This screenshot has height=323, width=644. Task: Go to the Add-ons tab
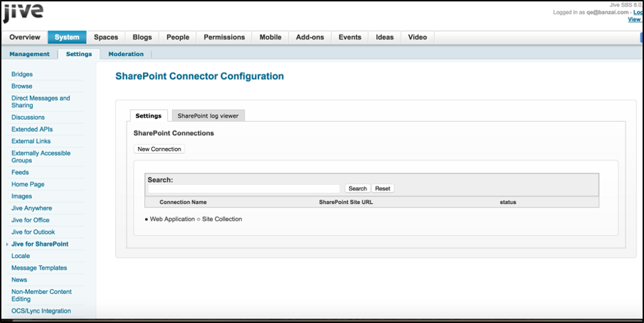click(310, 37)
